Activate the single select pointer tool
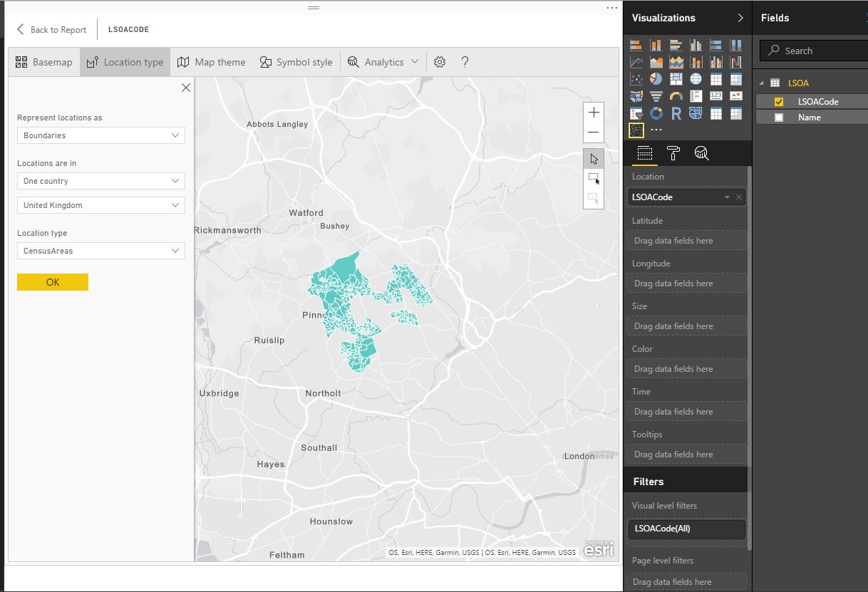 pyautogui.click(x=594, y=159)
